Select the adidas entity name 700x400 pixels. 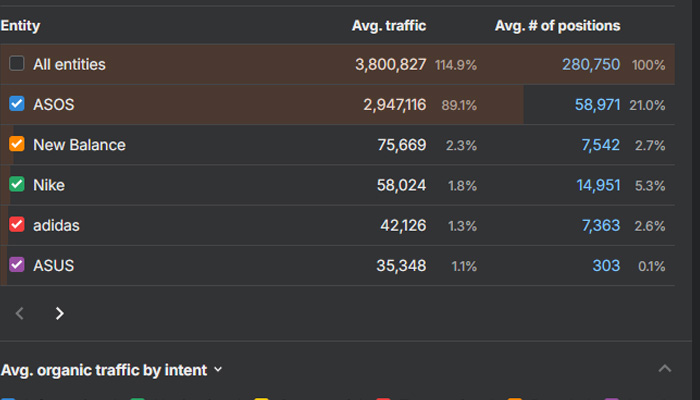(56, 225)
